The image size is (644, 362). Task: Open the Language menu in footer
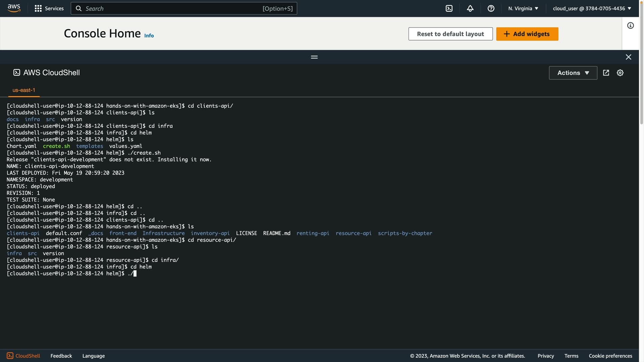tap(93, 356)
